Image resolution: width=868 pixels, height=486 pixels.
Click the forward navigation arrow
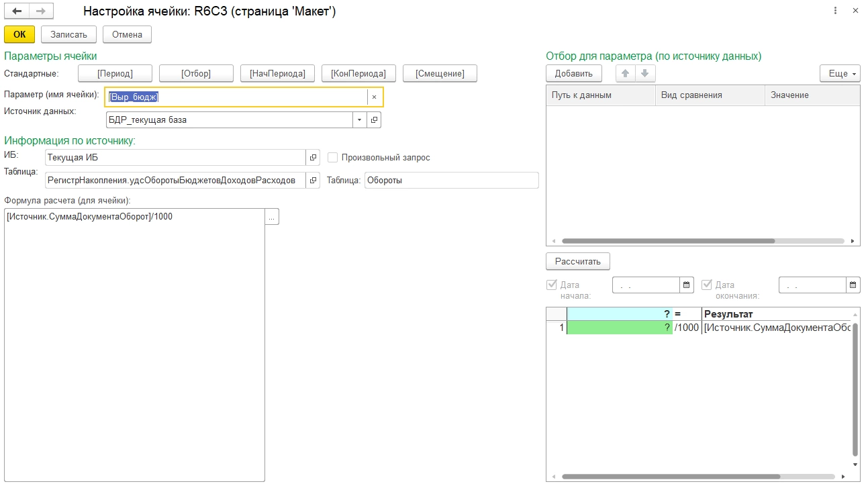[40, 11]
